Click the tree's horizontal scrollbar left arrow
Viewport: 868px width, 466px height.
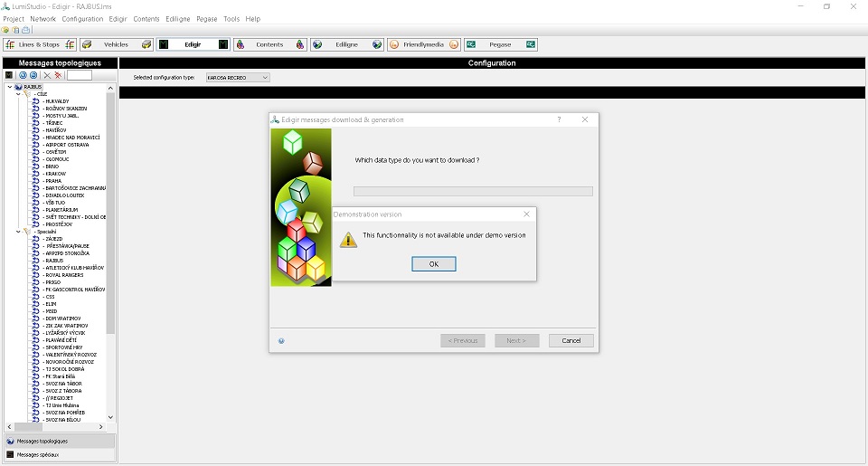pos(9,427)
